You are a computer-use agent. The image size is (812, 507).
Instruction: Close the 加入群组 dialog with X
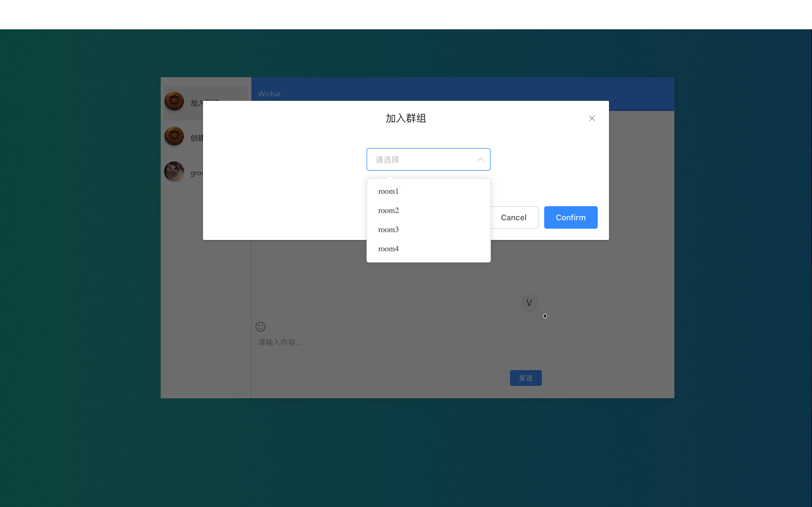592,118
